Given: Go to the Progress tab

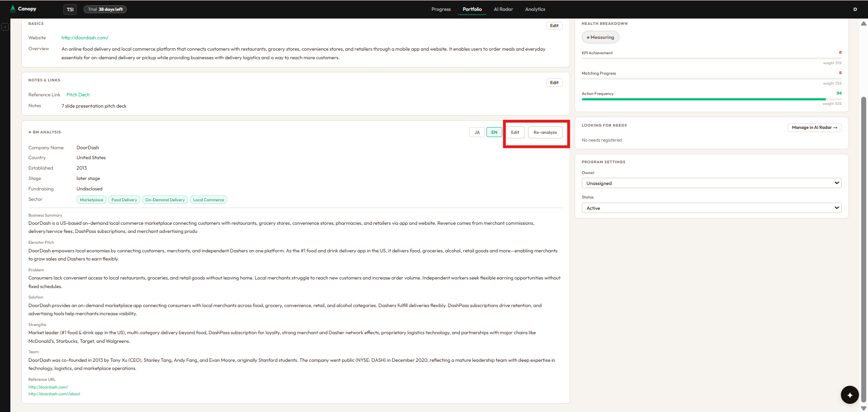Looking at the screenshot, I should click(441, 9).
